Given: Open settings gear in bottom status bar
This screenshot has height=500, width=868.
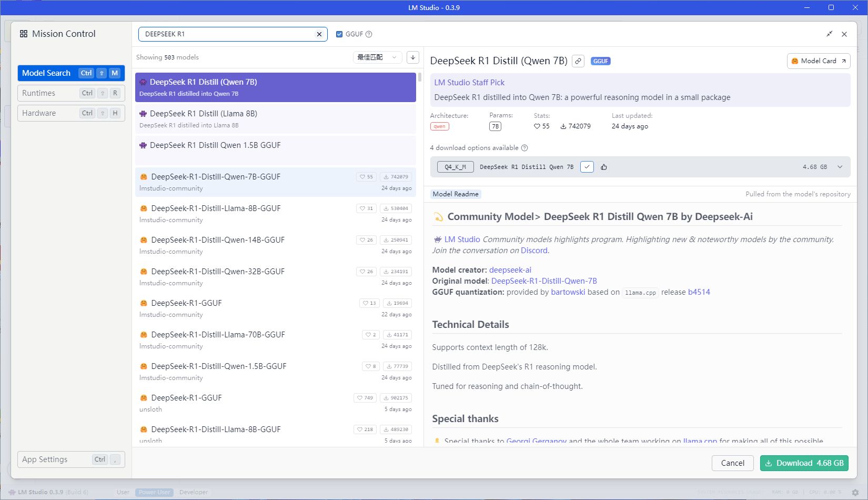Looking at the screenshot, I should [x=855, y=493].
